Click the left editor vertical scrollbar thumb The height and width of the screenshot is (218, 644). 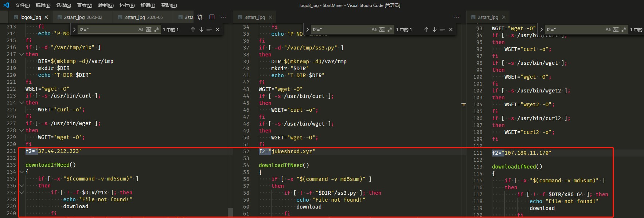point(230,212)
